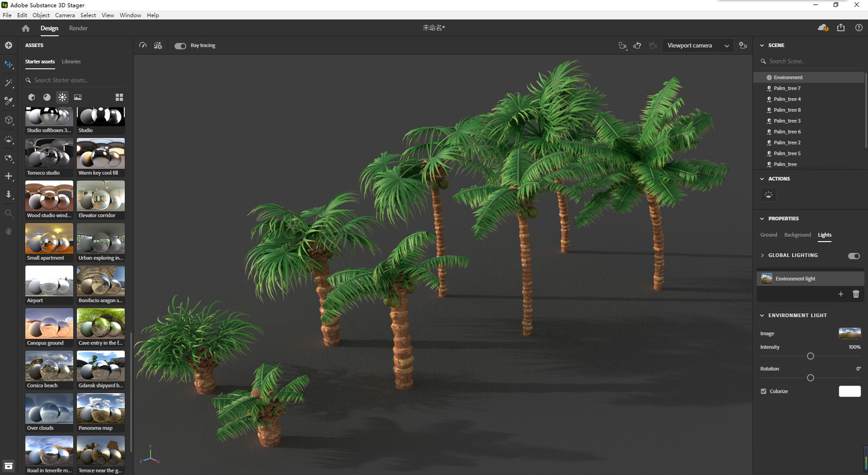The height and width of the screenshot is (475, 868).
Task: Filter assets by lights sun icon
Action: pyautogui.click(x=62, y=97)
